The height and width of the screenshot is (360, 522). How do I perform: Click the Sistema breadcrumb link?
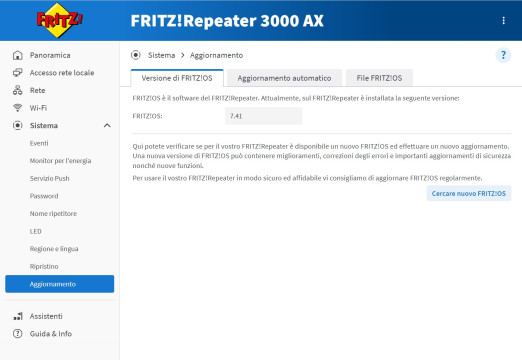162,55
